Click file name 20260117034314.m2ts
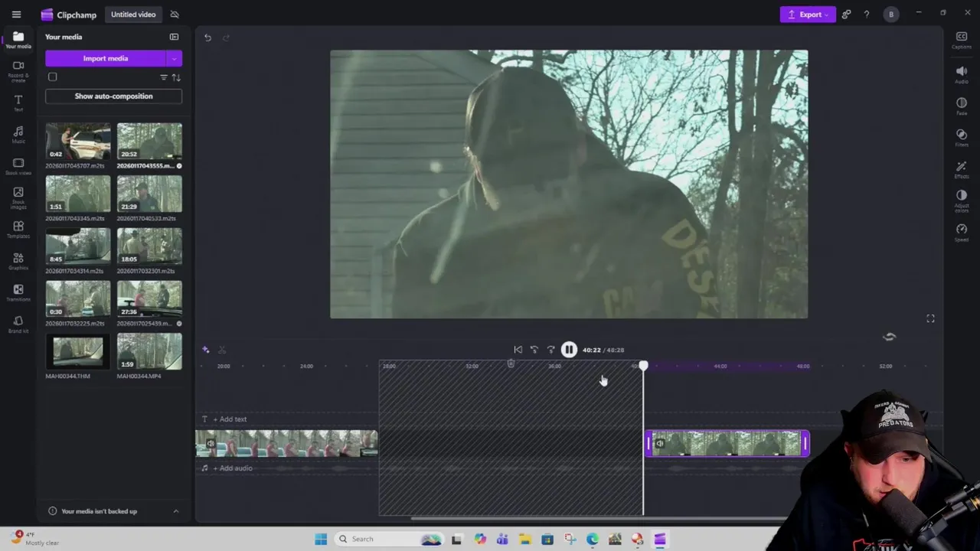 [x=74, y=271]
